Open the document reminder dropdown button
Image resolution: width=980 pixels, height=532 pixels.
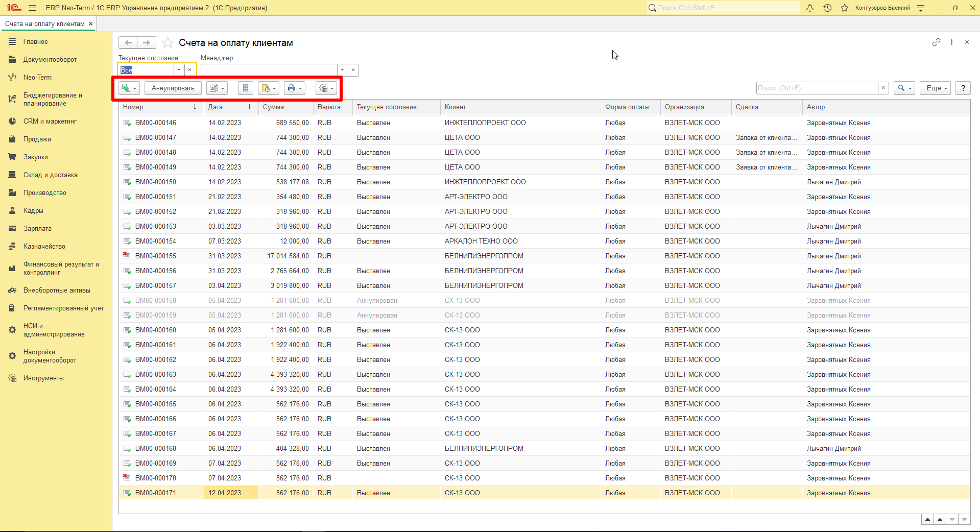269,88
